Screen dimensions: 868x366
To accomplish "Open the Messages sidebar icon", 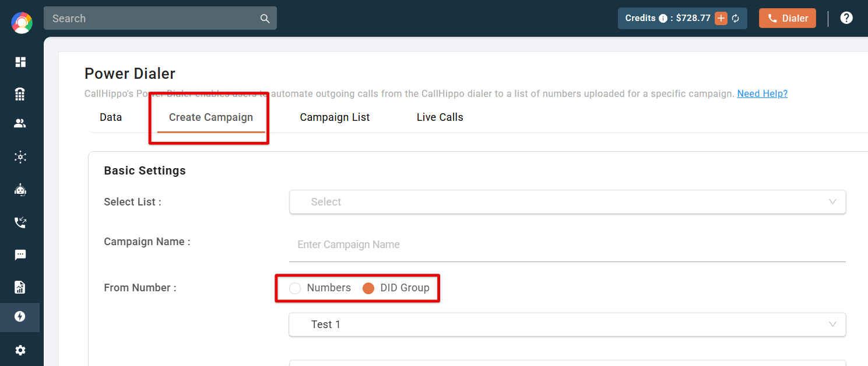I will point(20,255).
